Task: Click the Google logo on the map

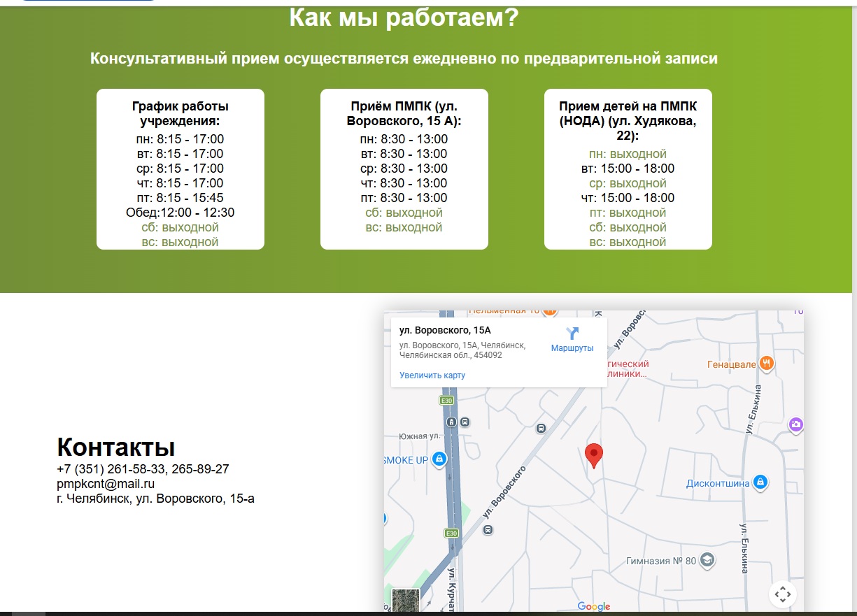Action: pos(593,606)
